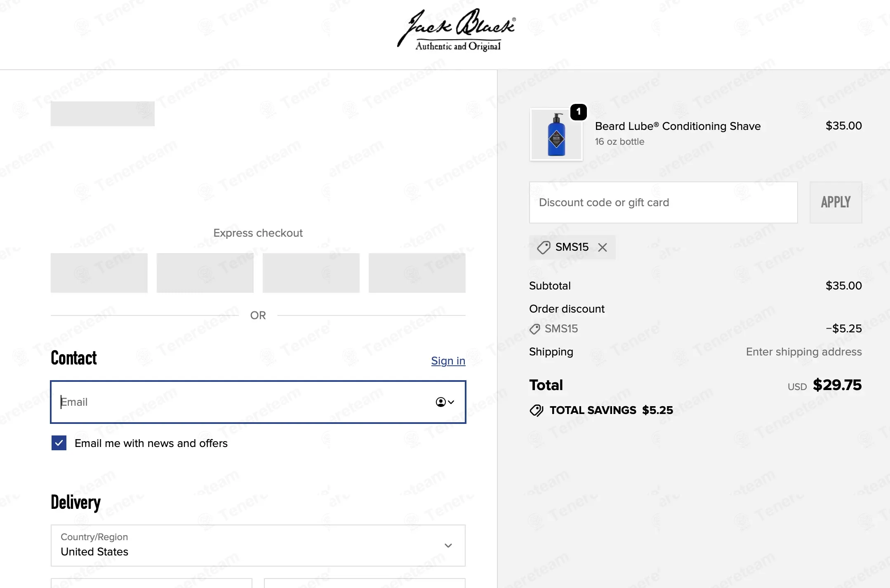
Task: Open the Beard Lube product thumbnail
Action: [x=556, y=134]
